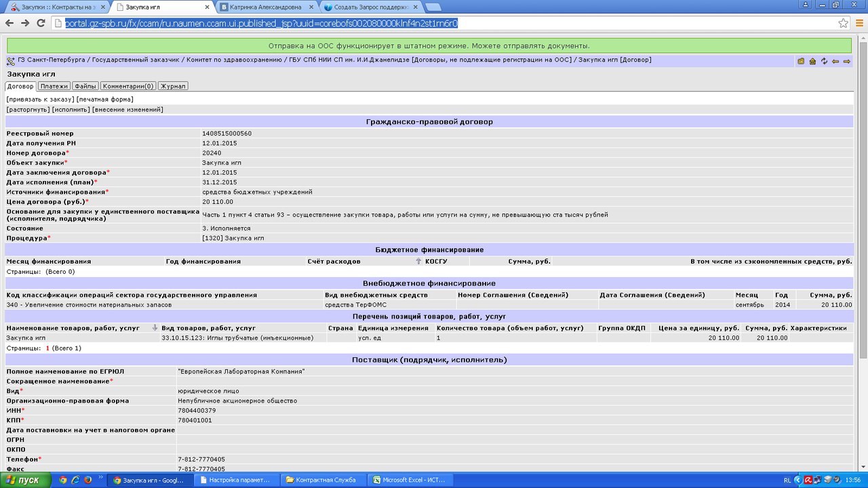Sort by Наименование товаров arrow icon
This screenshot has height=488, width=868.
pos(155,327)
